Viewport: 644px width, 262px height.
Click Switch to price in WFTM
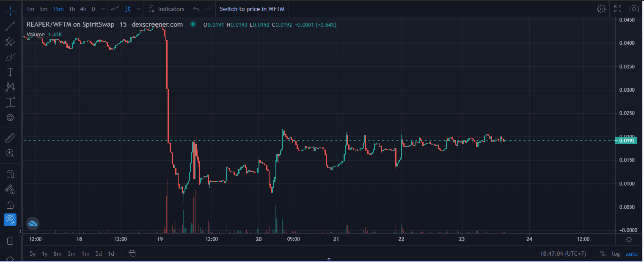tap(252, 9)
